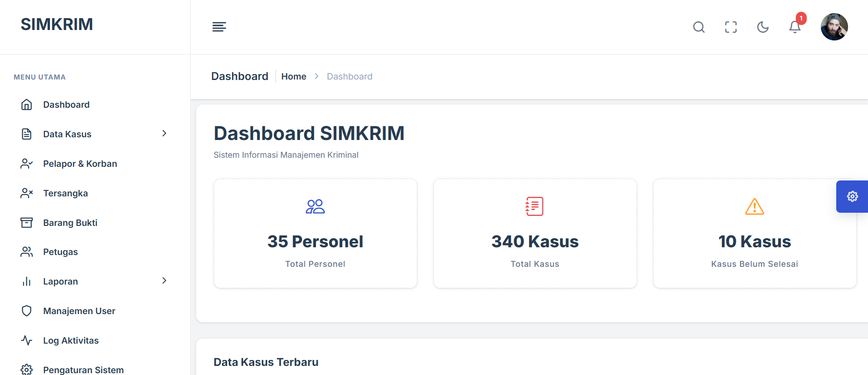
Task: Click the SIMKRIM logo text
Action: [57, 25]
